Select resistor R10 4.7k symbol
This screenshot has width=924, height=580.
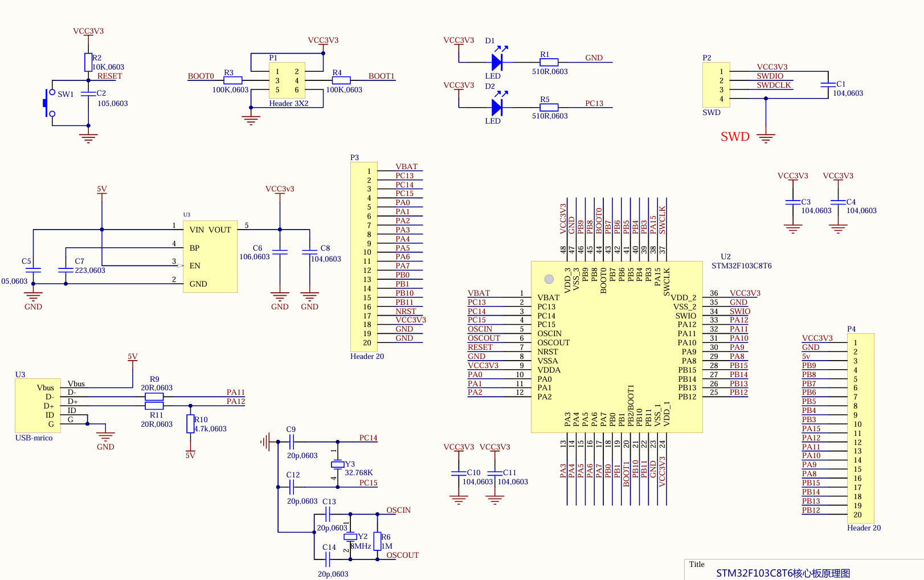click(x=190, y=424)
